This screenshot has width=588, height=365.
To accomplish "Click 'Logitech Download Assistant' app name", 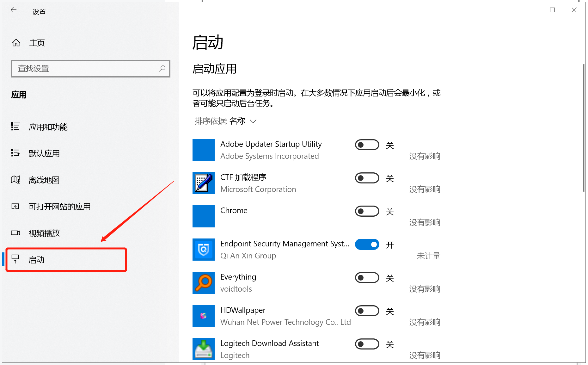I will coord(270,343).
